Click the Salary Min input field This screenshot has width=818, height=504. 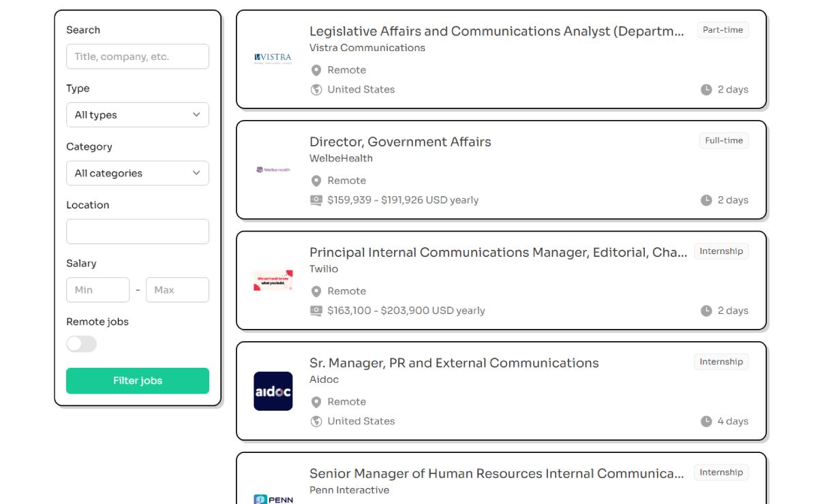point(97,289)
